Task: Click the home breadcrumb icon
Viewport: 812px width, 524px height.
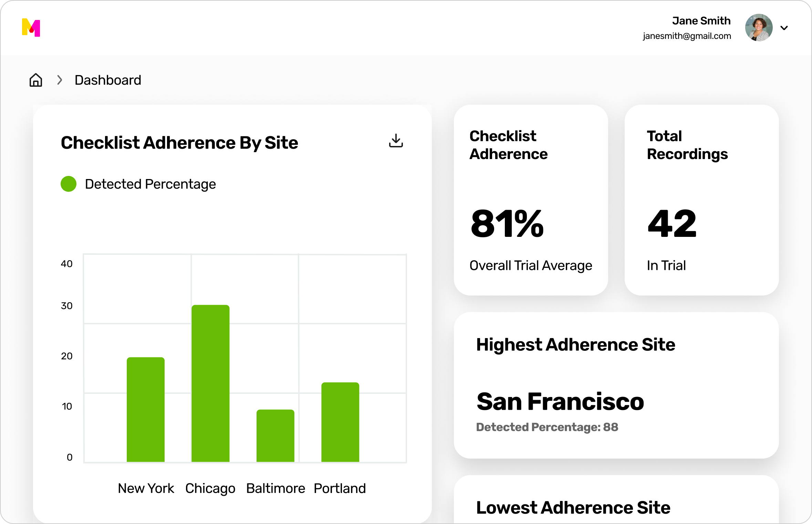Action: (36, 80)
